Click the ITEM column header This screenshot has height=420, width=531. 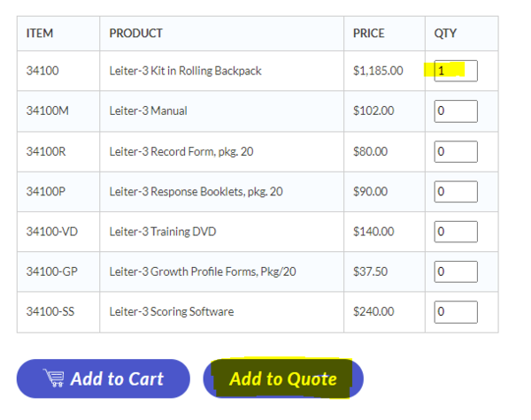point(40,34)
